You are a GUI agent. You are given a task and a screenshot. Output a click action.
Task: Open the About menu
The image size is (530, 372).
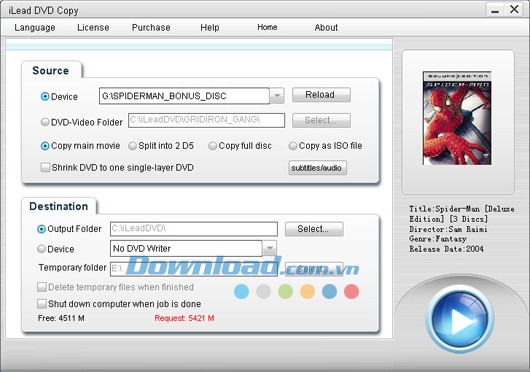click(x=326, y=28)
